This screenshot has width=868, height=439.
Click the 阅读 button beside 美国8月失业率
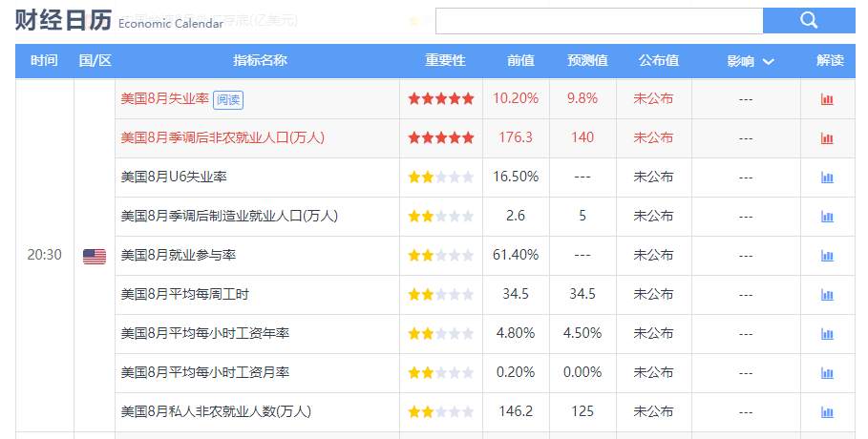(228, 99)
